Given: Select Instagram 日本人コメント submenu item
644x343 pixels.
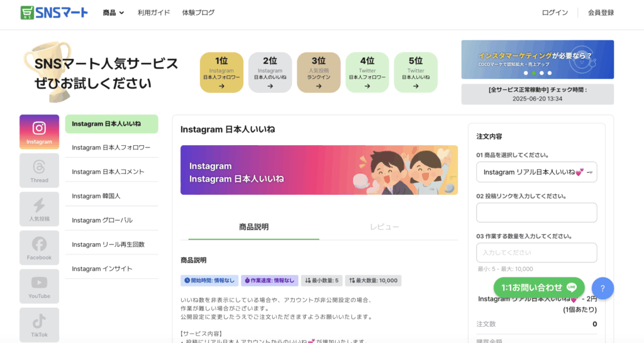Looking at the screenshot, I should click(x=112, y=172).
